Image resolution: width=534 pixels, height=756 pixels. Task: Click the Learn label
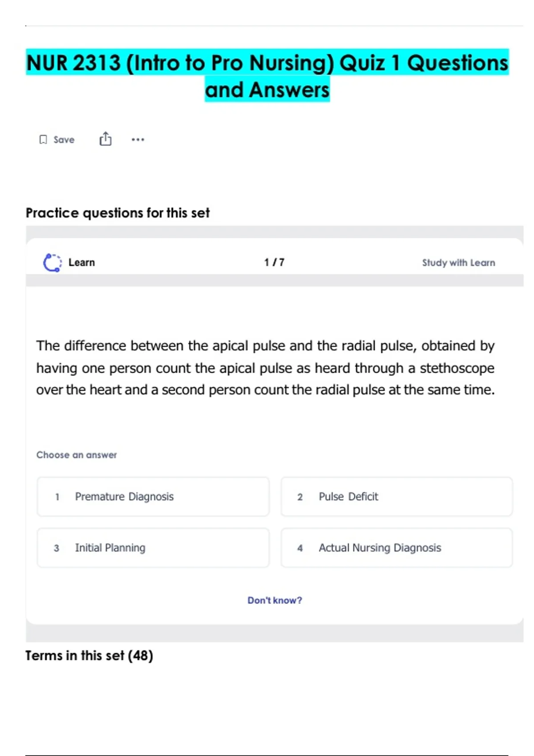[x=81, y=262]
